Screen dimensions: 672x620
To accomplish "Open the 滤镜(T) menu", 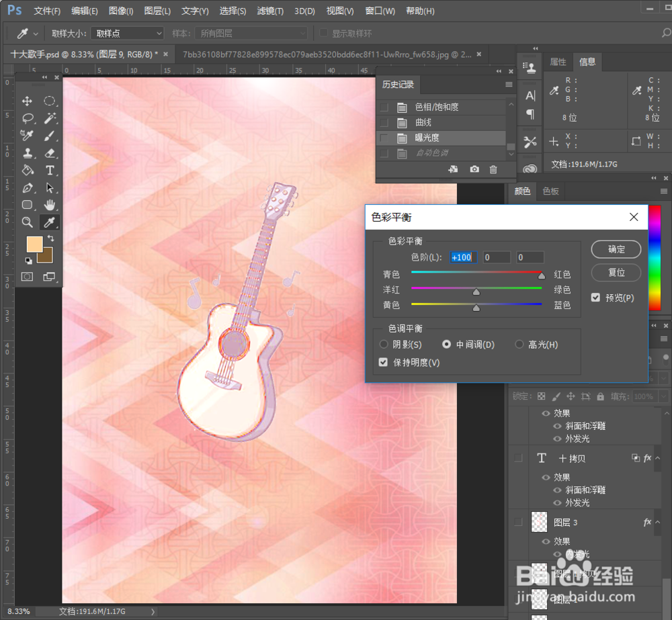I will coord(270,11).
